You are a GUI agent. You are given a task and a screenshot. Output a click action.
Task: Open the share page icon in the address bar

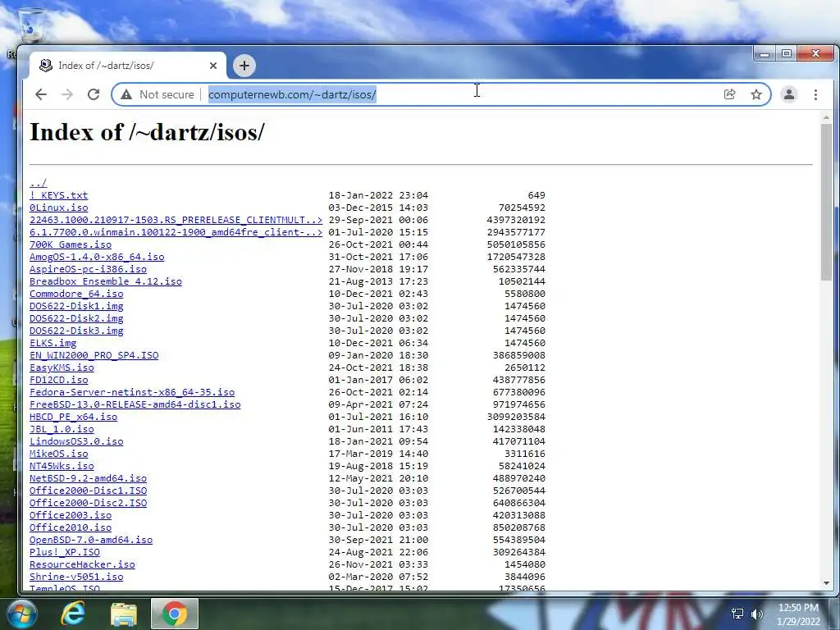[729, 94]
